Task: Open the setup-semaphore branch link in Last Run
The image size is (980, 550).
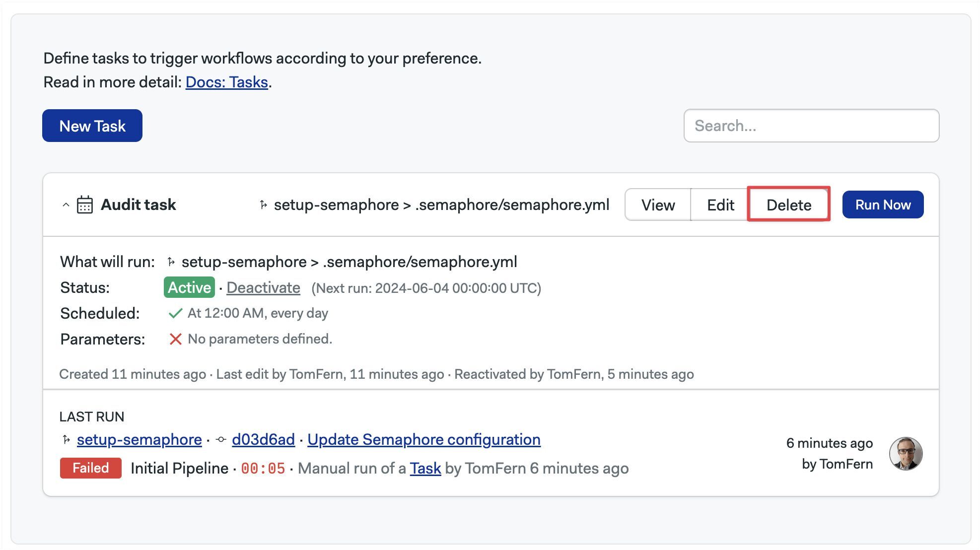Action: click(139, 439)
